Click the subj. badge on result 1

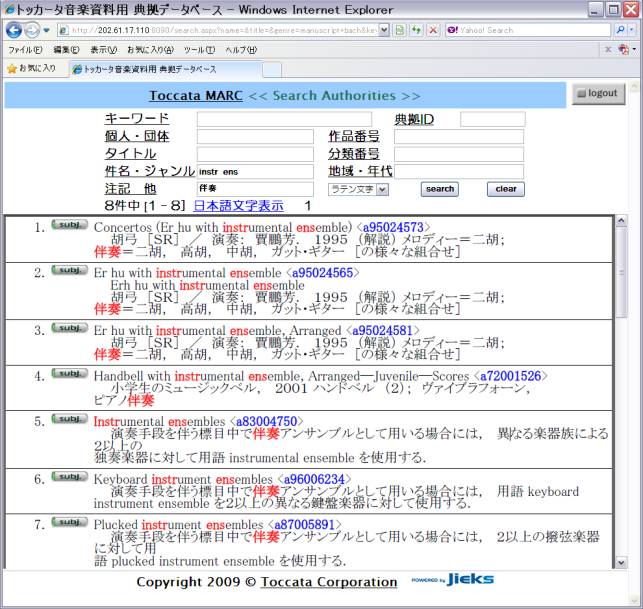click(69, 225)
